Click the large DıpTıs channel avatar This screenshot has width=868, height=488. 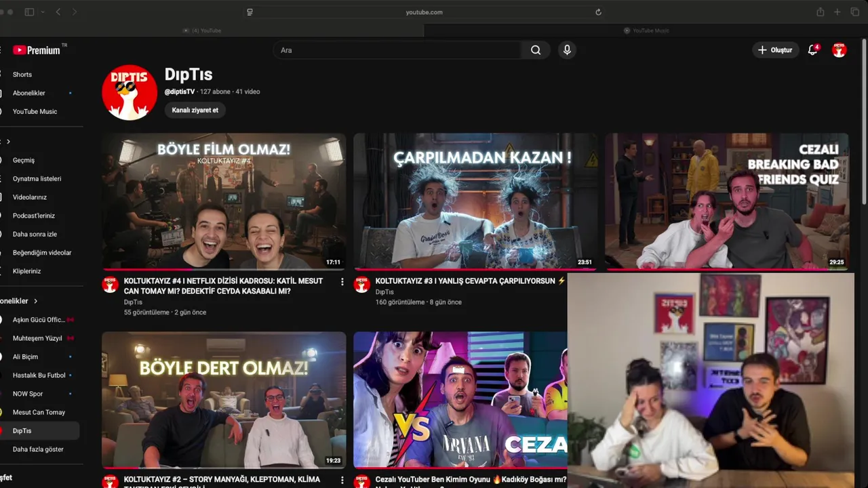pos(130,93)
